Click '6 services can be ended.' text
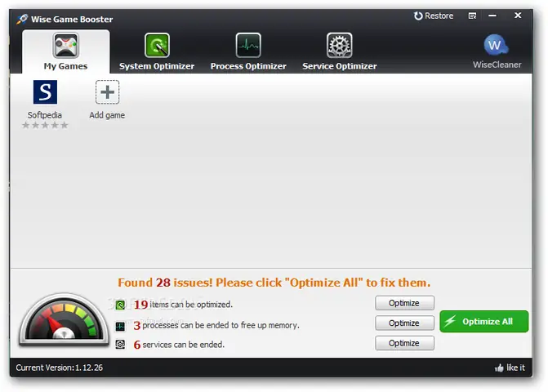 click(179, 345)
